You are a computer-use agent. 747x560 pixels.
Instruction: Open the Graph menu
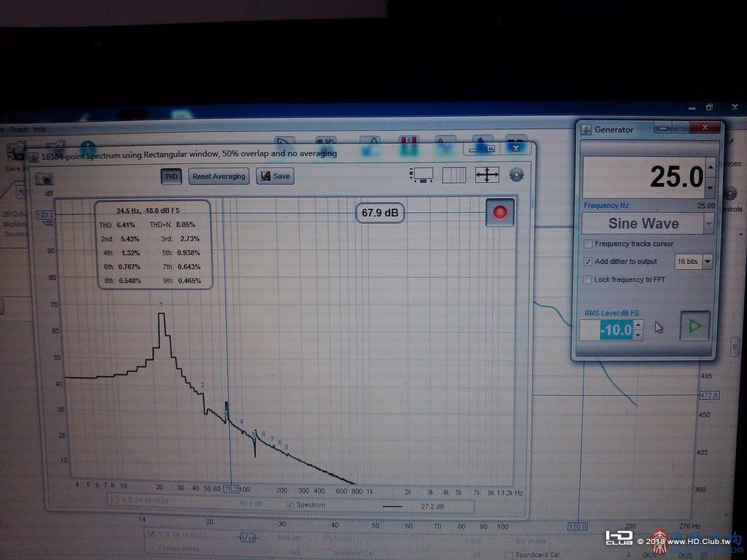[x=18, y=130]
